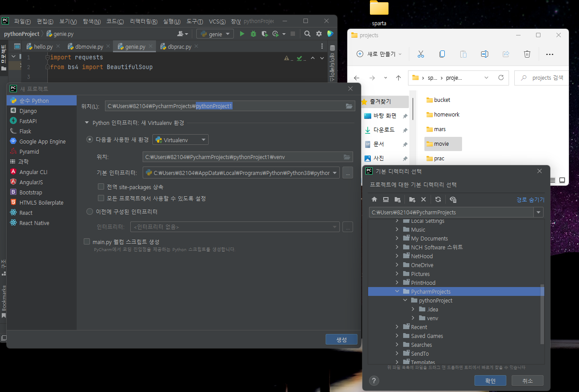Go to project directory icon in directory chooser
Image resolution: width=579 pixels, height=392 pixels.
click(x=397, y=199)
